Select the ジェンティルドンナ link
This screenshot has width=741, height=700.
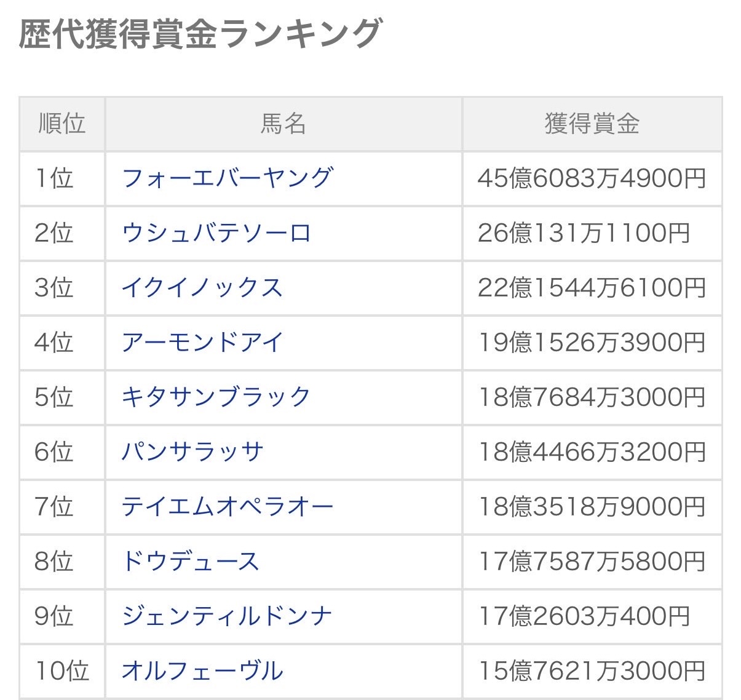click(x=227, y=616)
